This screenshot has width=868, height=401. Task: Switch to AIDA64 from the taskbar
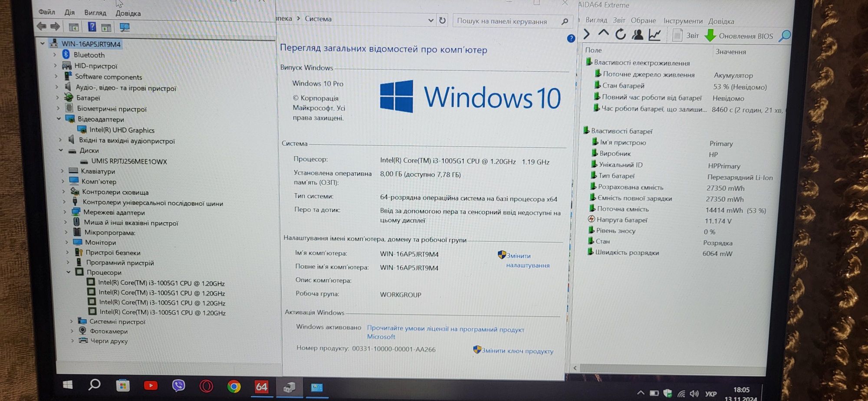261,387
